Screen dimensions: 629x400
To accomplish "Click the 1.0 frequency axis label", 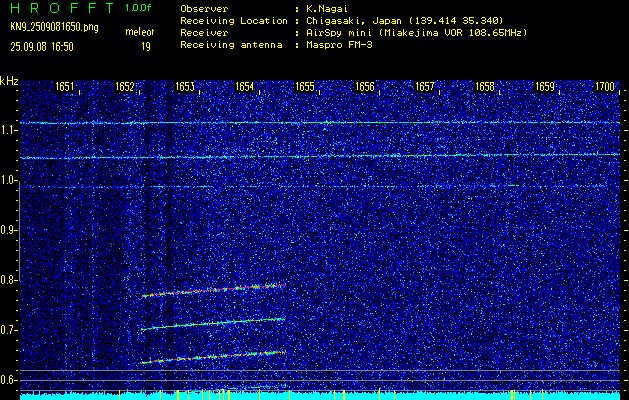I will (8, 181).
